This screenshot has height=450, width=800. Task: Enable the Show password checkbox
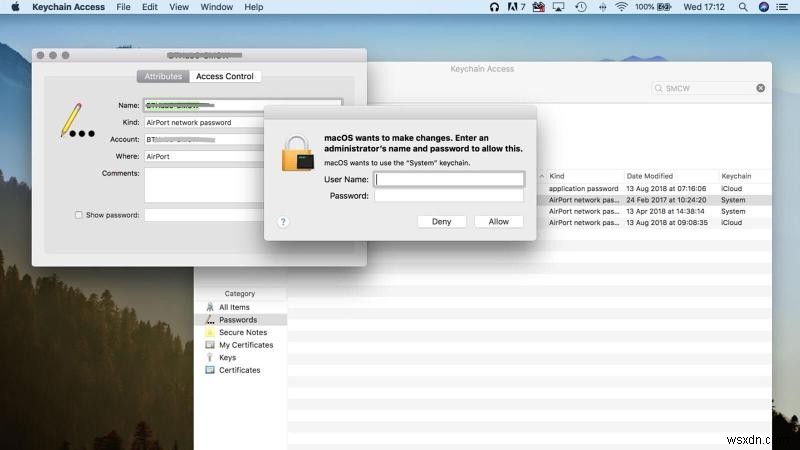pyautogui.click(x=79, y=215)
